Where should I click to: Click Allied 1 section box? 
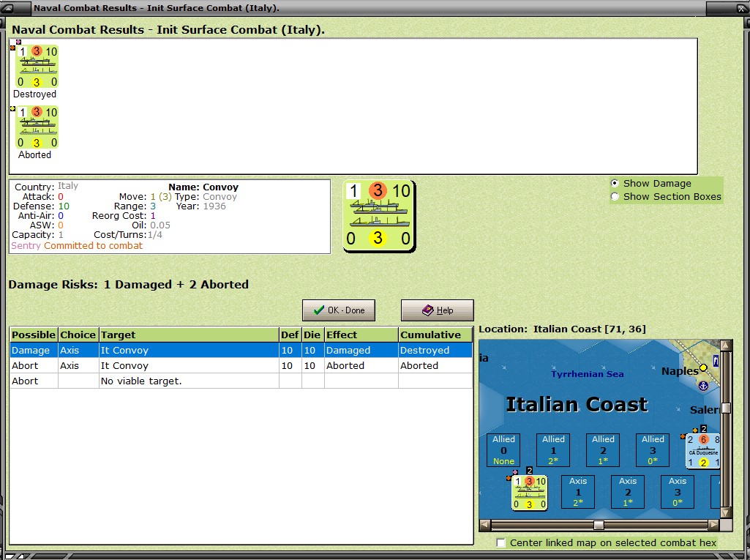tap(553, 450)
